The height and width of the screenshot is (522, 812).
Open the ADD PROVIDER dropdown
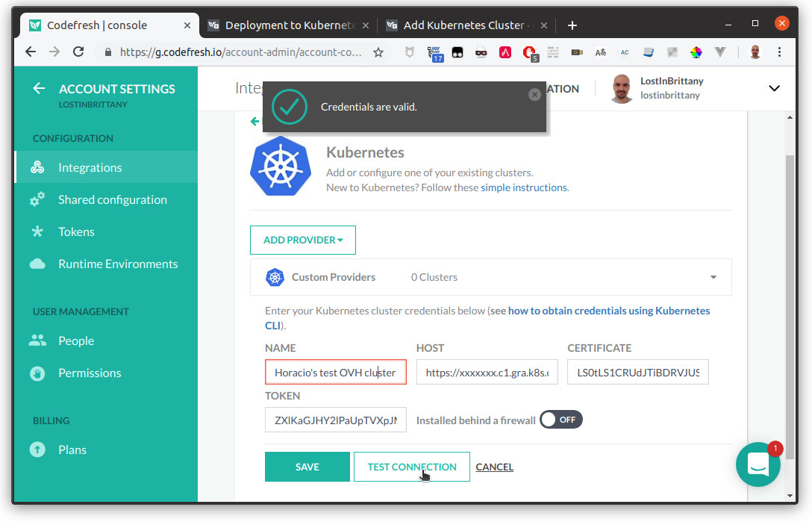[x=303, y=240]
